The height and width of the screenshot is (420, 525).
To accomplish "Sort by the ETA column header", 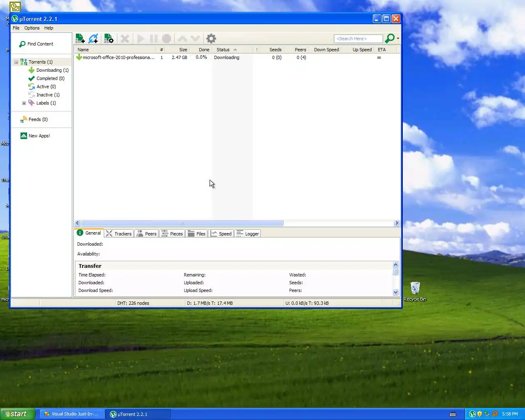I will (x=386, y=50).
